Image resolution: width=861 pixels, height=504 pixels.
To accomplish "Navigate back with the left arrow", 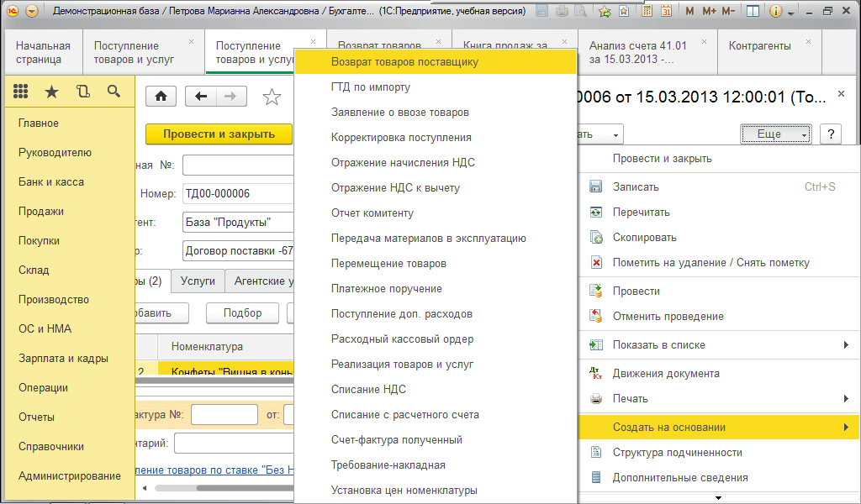I will click(x=200, y=97).
